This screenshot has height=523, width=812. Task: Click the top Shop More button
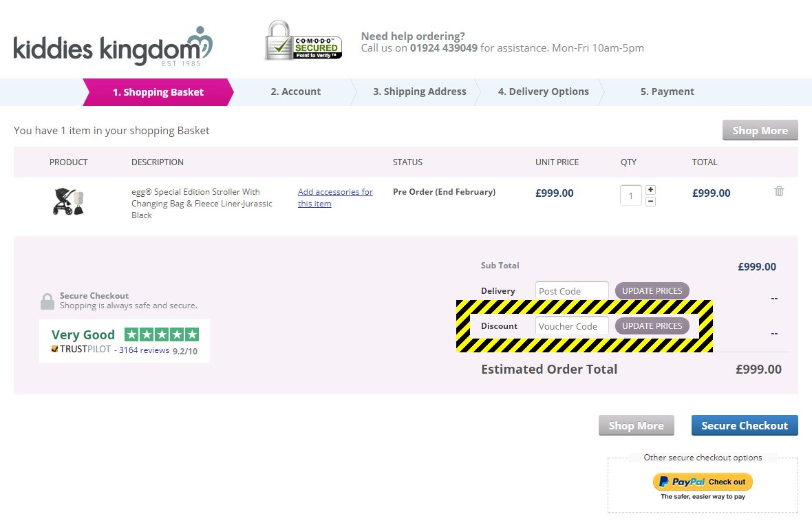(760, 131)
